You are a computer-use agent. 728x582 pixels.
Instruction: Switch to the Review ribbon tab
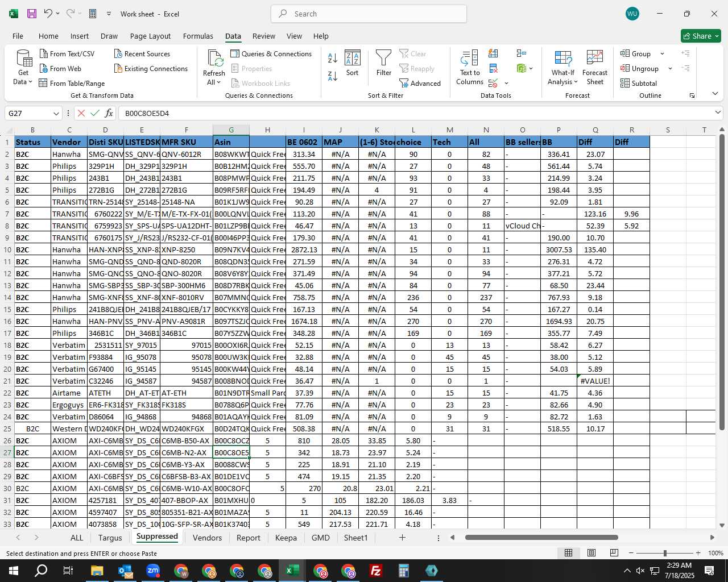click(264, 36)
